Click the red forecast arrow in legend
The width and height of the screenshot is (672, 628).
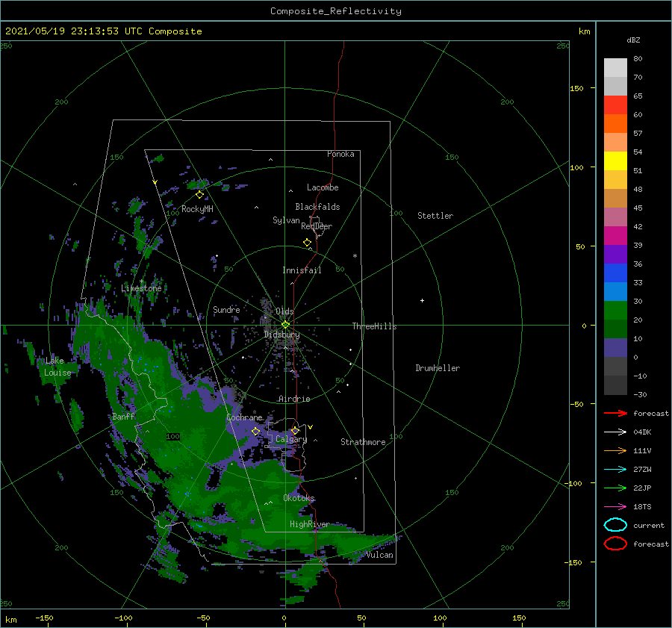615,413
